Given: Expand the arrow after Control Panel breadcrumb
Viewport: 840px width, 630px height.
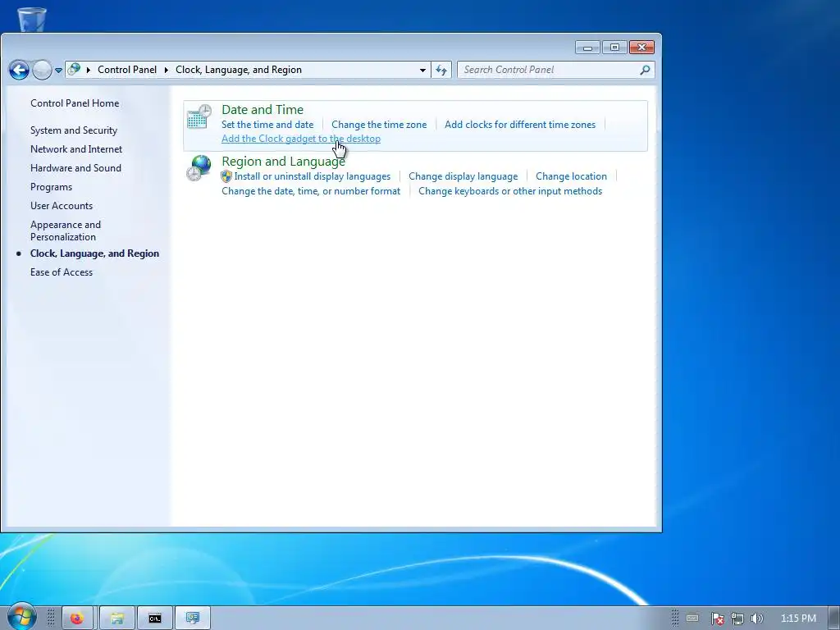Looking at the screenshot, I should pyautogui.click(x=167, y=70).
